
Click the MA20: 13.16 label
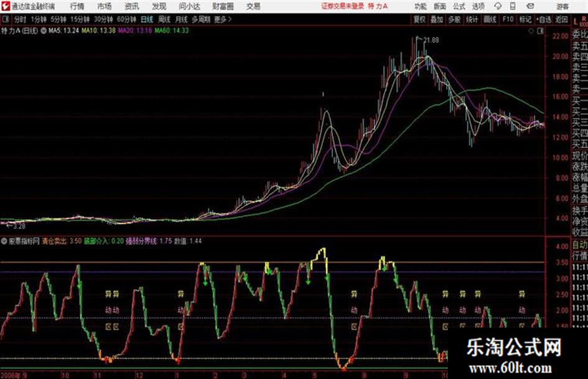[x=135, y=30]
